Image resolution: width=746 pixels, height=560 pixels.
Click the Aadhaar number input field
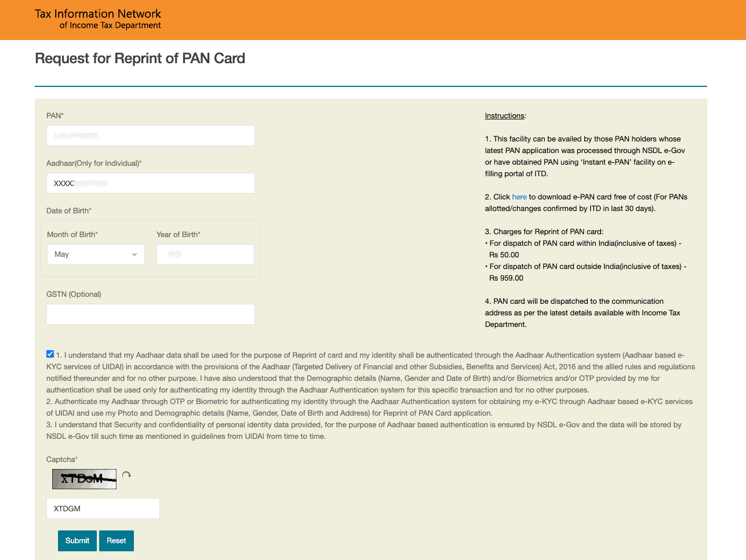point(150,183)
